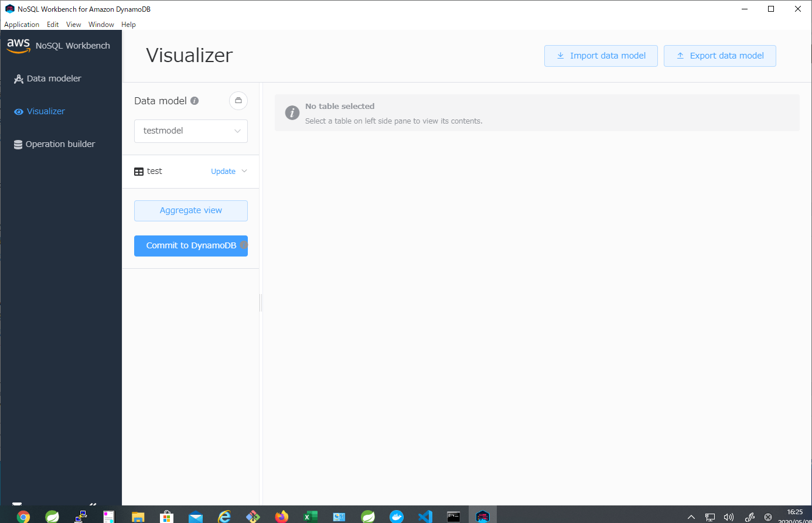812x523 pixels.
Task: Open the testmodel data model dropdown
Action: [x=190, y=131]
